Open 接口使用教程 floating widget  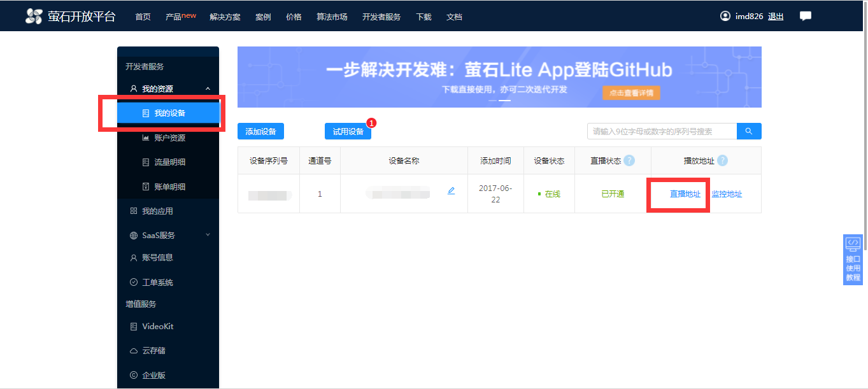pos(853,260)
